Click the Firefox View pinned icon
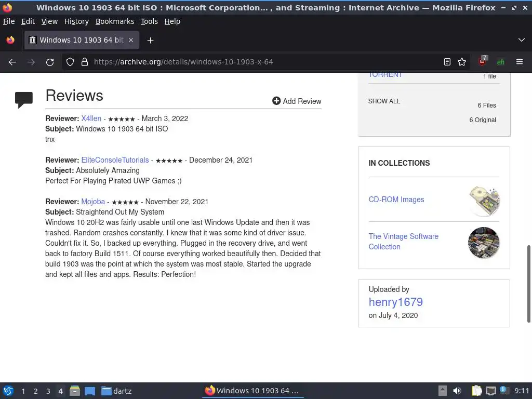This screenshot has width=532, height=399. (x=10, y=40)
